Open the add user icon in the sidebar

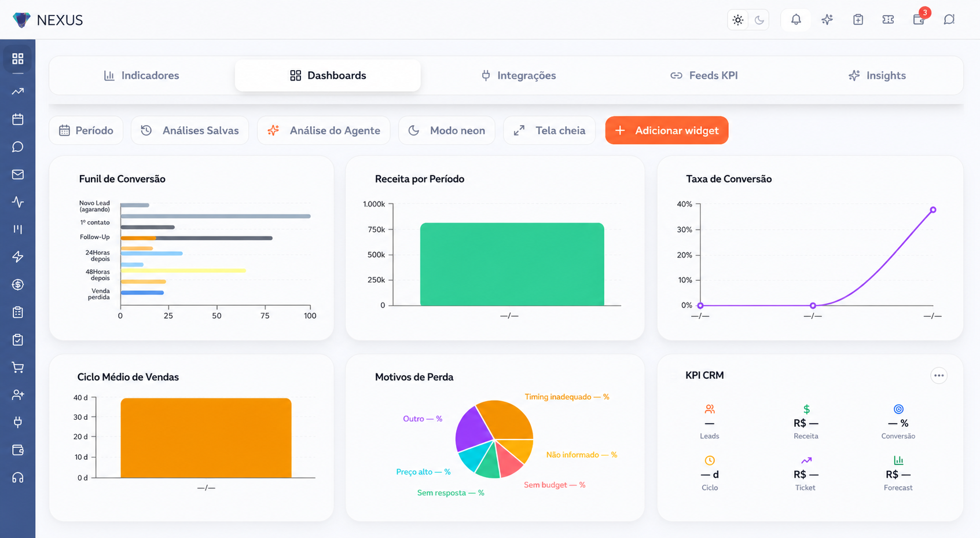tap(18, 395)
